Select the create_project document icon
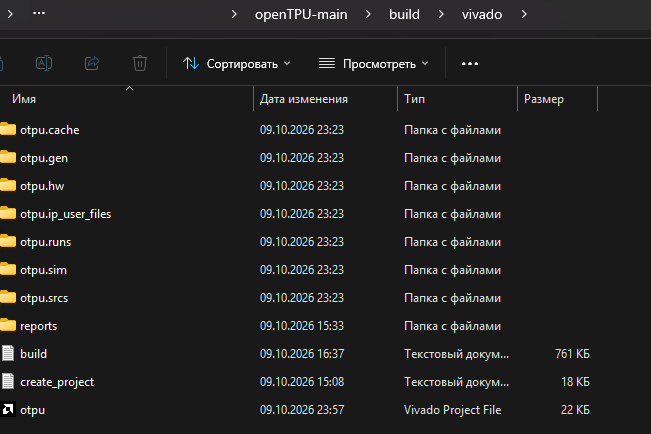This screenshot has height=434, width=651. [x=7, y=381]
